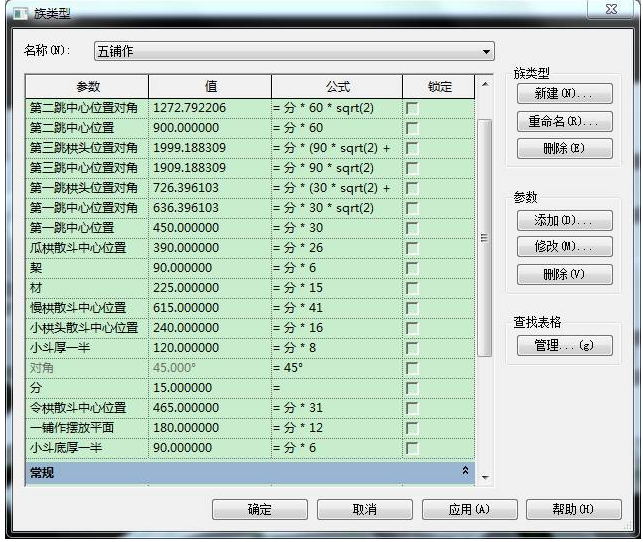Select value cell 1999.188309
The width and height of the screenshot is (643, 542).
210,148
